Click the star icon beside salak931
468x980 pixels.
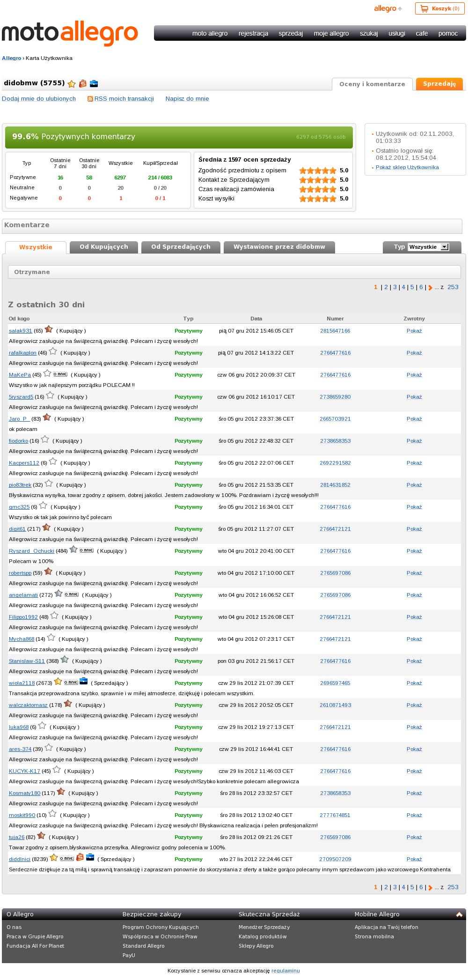(x=49, y=329)
